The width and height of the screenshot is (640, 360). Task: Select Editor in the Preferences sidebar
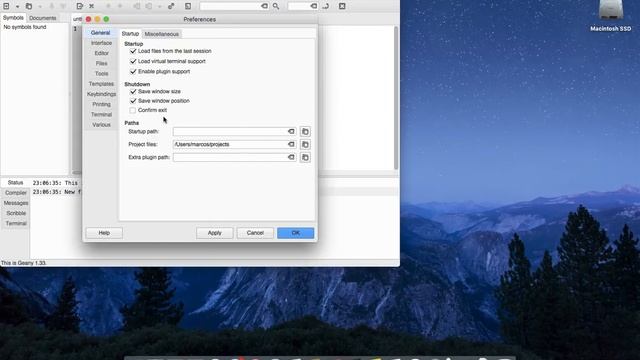pos(101,53)
